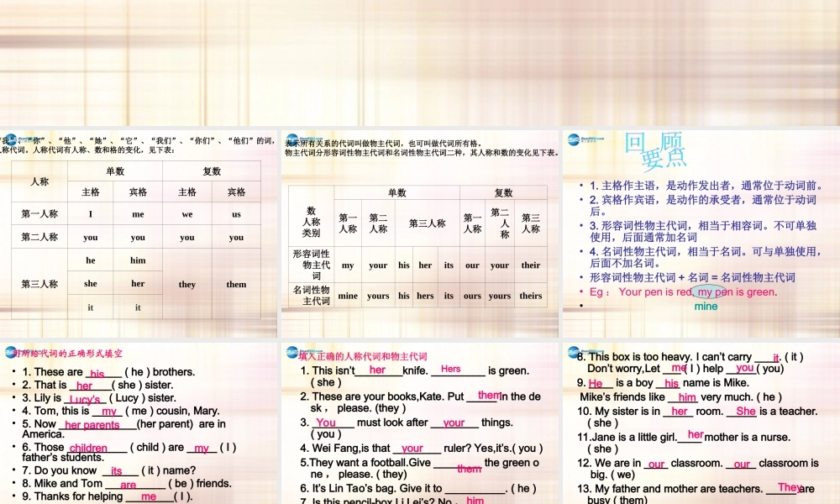Click the logo on the This box is too heavy slide
The height and width of the screenshot is (504, 840).
pos(578,354)
